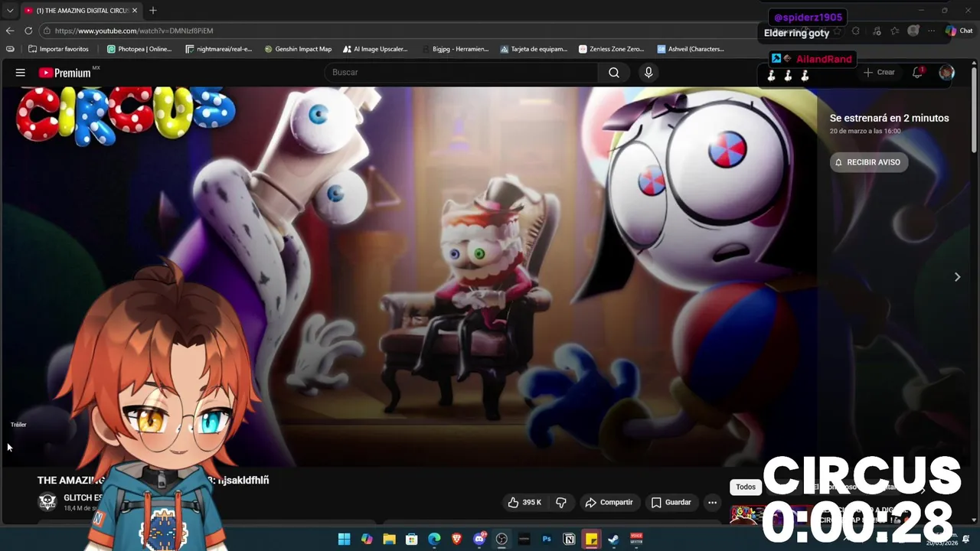Open Asheville Characters bookmark
This screenshot has width=980, height=551.
point(691,49)
